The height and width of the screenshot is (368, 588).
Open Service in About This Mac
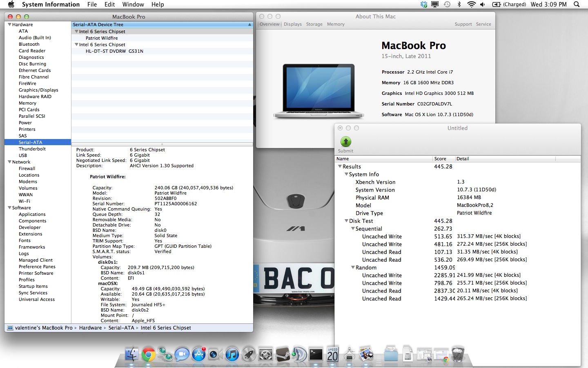pyautogui.click(x=483, y=24)
